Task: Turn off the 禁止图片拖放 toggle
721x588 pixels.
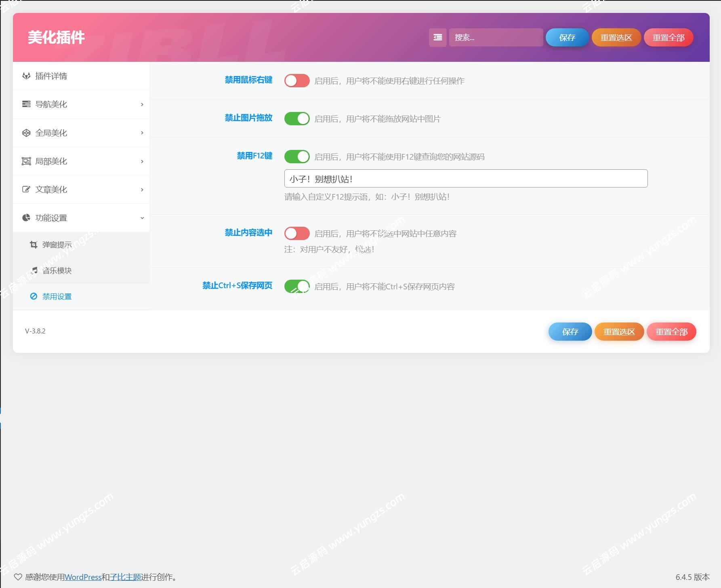Action: tap(297, 119)
